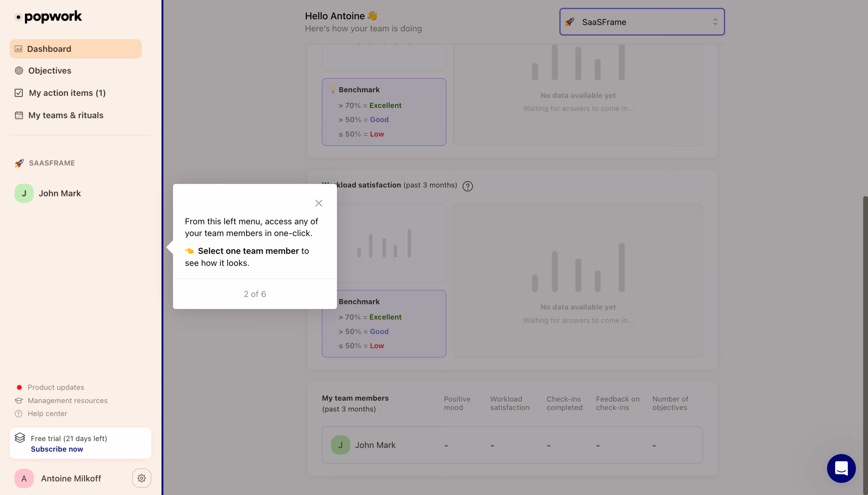The width and height of the screenshot is (868, 495).
Task: Click the selector's up-down chevron arrows
Action: tap(715, 22)
